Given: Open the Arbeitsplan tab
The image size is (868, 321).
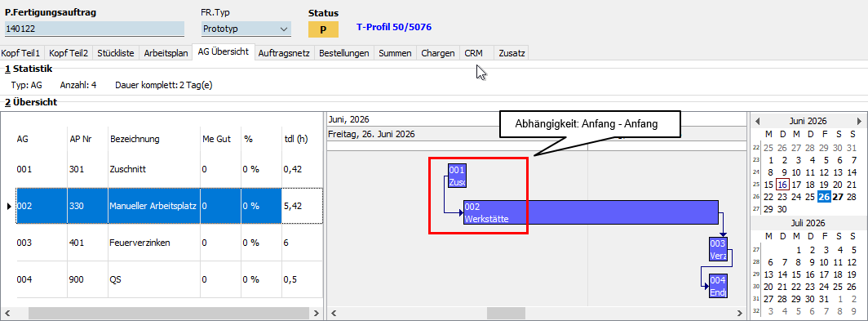Looking at the screenshot, I should [166, 53].
